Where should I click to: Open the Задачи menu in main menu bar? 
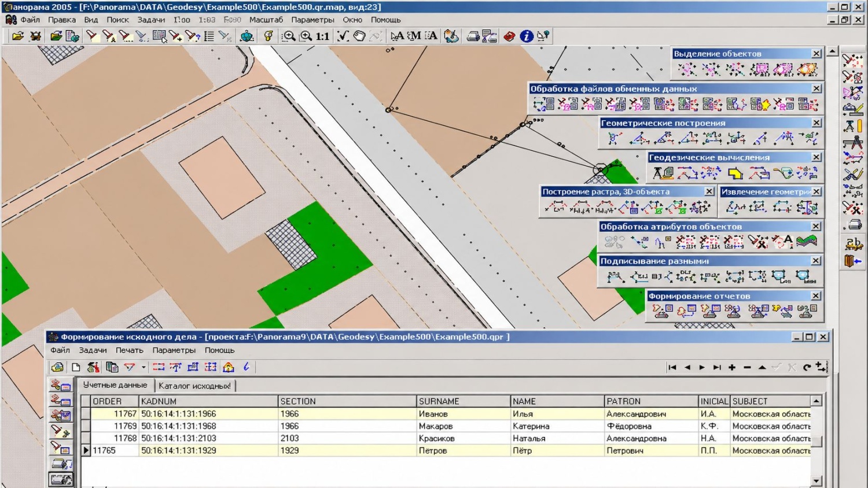pos(151,20)
